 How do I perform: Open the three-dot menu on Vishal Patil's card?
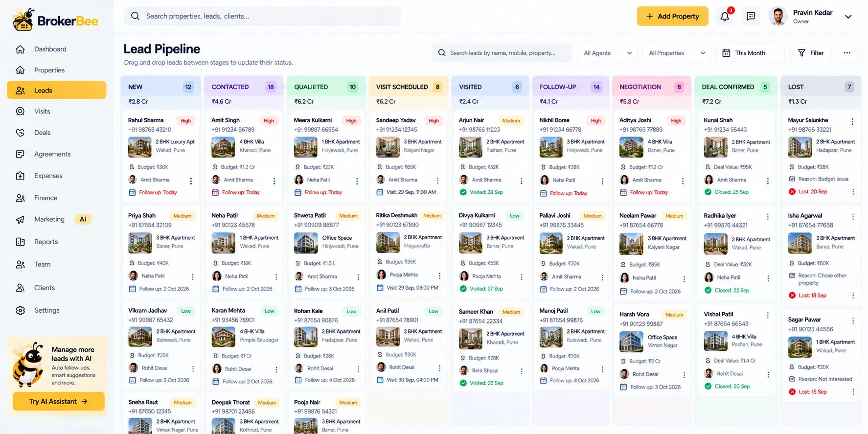[768, 316]
